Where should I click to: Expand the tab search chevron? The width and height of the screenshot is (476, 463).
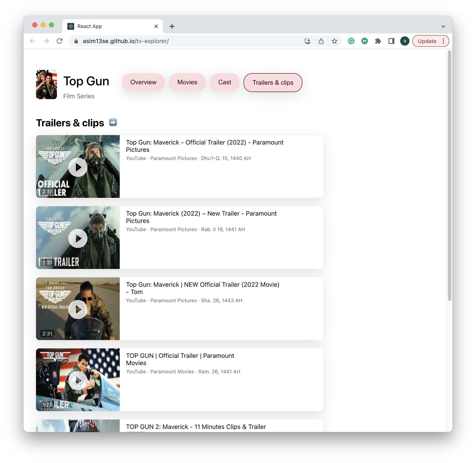(x=443, y=26)
